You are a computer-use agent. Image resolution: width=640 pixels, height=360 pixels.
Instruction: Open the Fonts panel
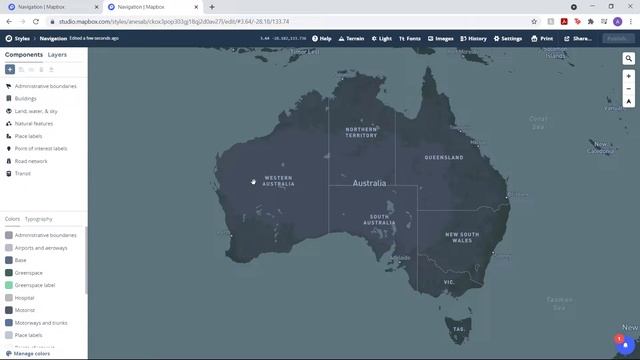(410, 38)
